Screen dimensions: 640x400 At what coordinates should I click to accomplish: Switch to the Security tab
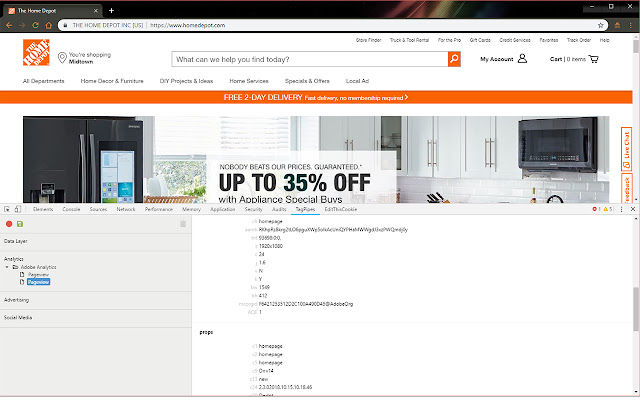coord(253,209)
